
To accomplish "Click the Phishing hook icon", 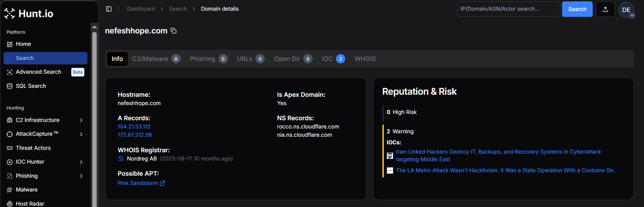I will pyautogui.click(x=10, y=176).
